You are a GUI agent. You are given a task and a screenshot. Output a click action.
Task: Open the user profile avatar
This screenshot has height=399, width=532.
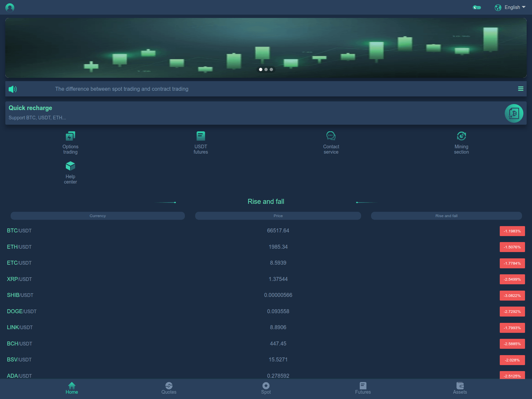click(10, 7)
